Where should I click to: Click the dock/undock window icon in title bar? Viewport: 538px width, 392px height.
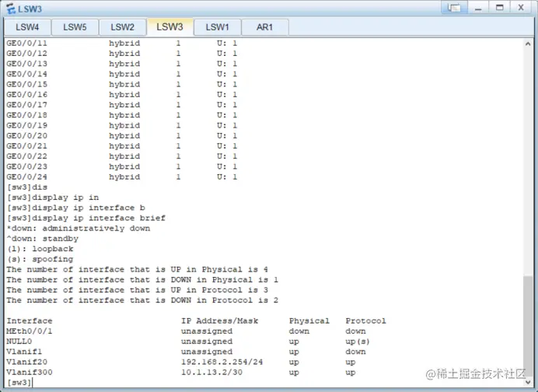pos(454,8)
